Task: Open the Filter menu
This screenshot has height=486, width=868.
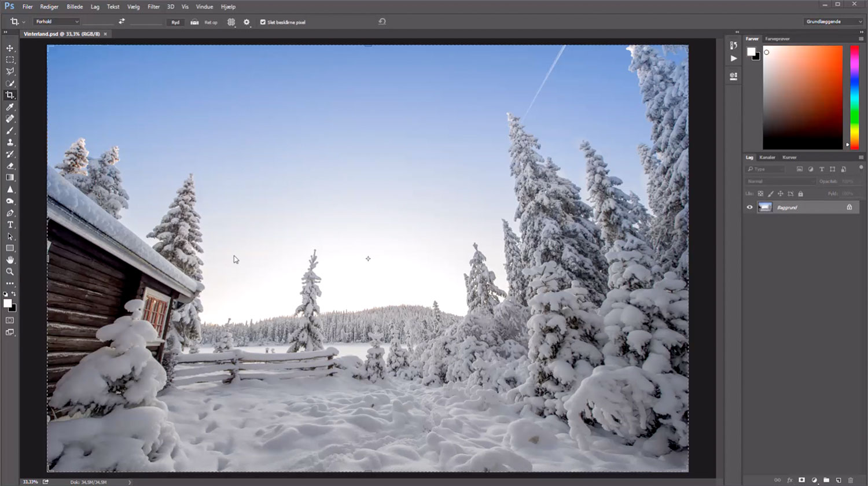Action: (x=153, y=7)
